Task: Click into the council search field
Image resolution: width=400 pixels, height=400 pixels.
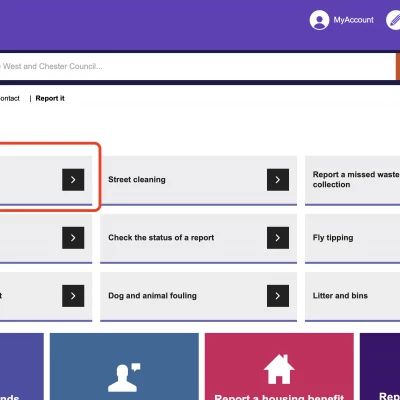Action: [x=197, y=66]
